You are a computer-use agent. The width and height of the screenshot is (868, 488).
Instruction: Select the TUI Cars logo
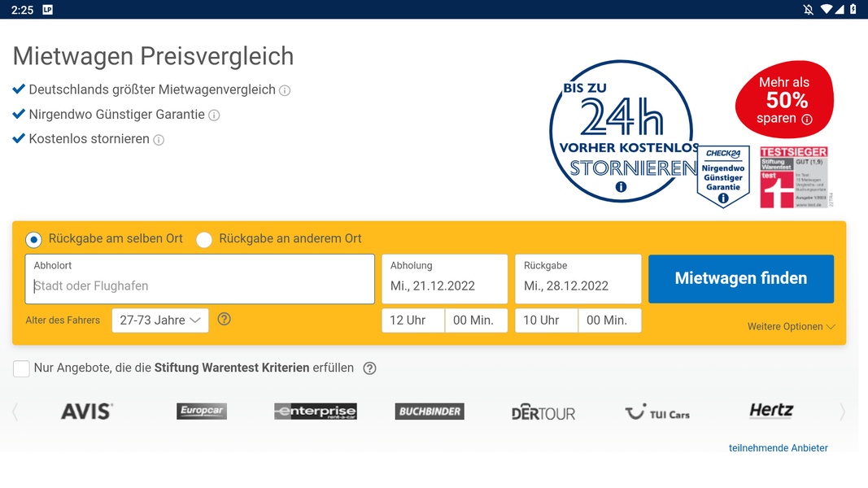[657, 412]
